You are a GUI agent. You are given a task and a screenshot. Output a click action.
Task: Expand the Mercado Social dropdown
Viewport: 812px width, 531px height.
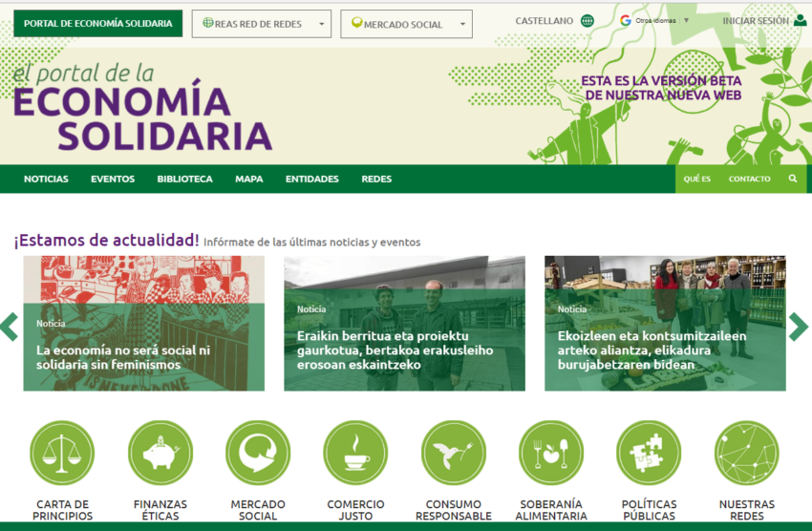[407, 24]
